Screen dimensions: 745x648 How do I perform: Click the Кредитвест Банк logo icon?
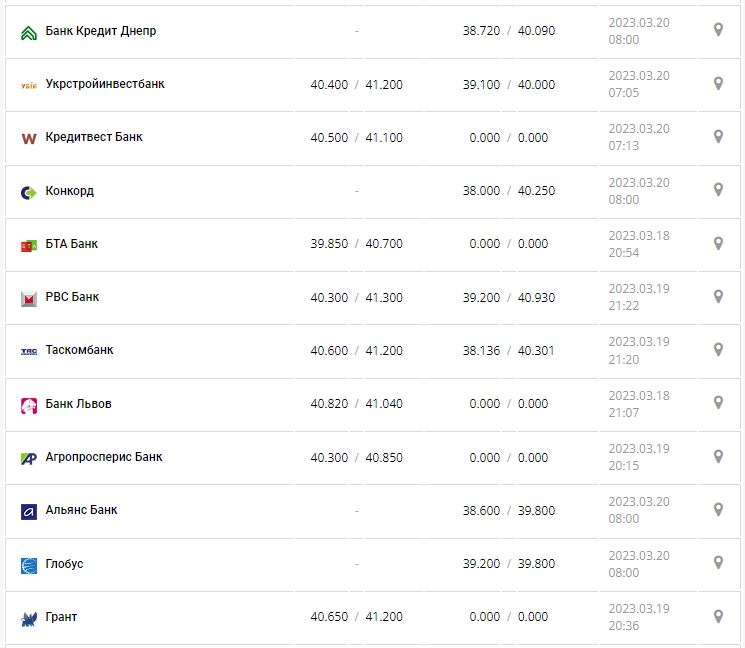click(x=28, y=138)
